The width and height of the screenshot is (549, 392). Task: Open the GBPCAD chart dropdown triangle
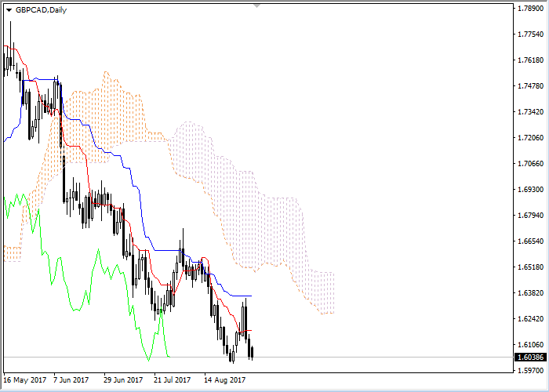[x=9, y=10]
